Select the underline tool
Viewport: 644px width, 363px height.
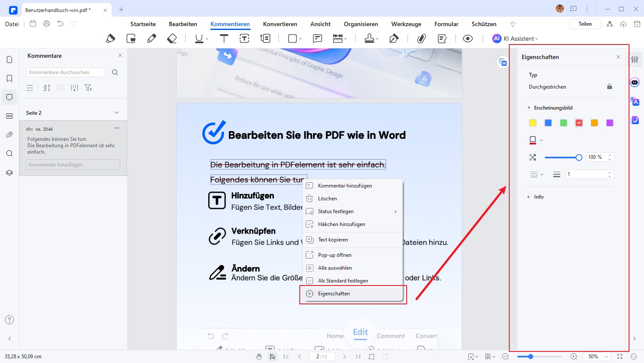pos(199,39)
